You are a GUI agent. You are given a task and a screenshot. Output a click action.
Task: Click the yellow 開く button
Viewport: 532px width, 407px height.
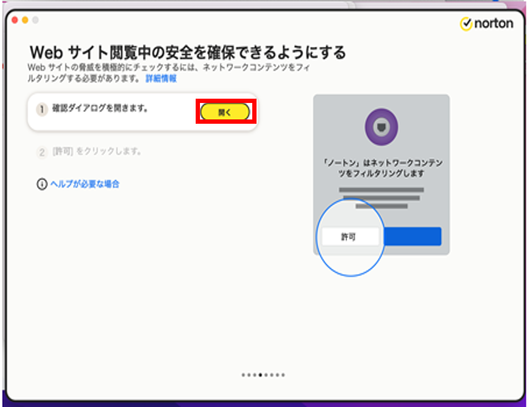[x=225, y=112]
